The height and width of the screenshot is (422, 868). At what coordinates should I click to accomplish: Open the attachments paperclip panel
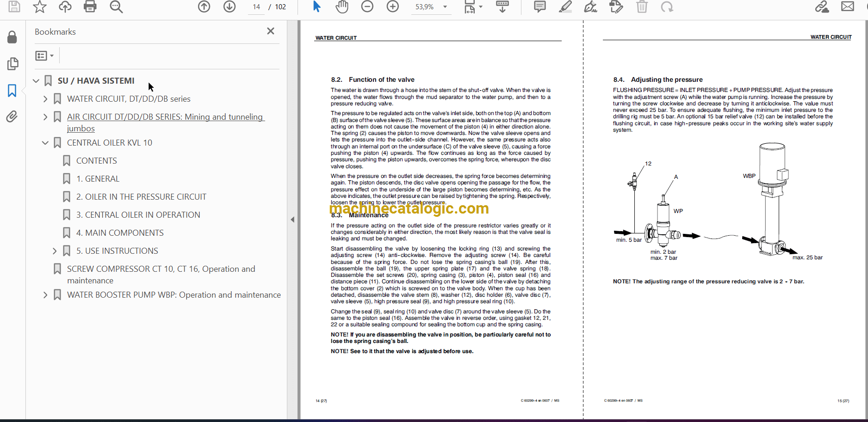(12, 116)
